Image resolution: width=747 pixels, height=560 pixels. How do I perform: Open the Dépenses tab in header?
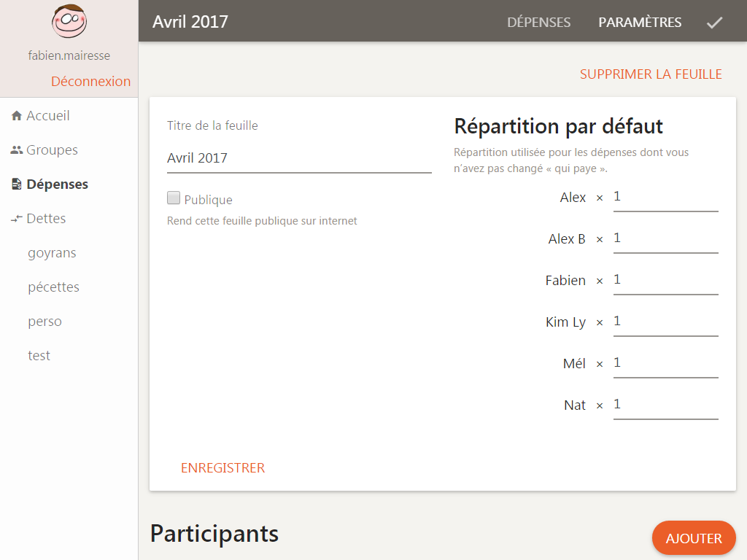538,23
